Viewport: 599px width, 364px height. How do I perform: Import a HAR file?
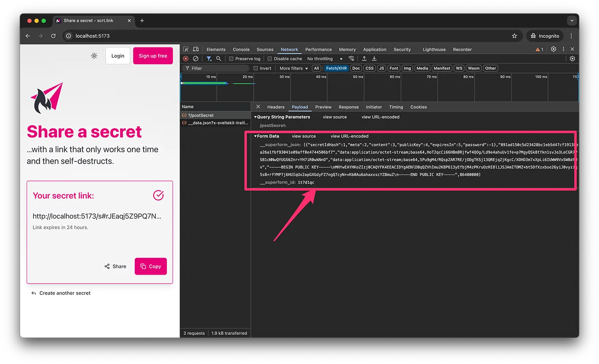pos(365,59)
